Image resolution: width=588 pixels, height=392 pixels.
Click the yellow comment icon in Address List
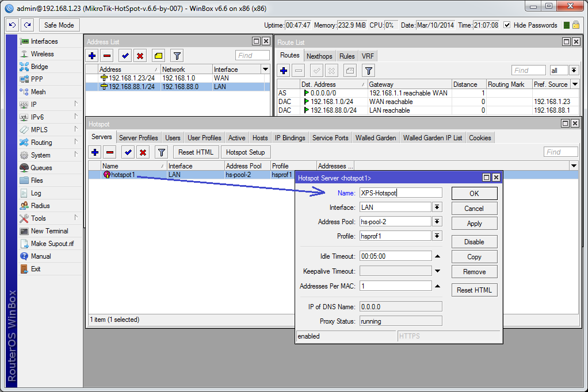pos(159,56)
